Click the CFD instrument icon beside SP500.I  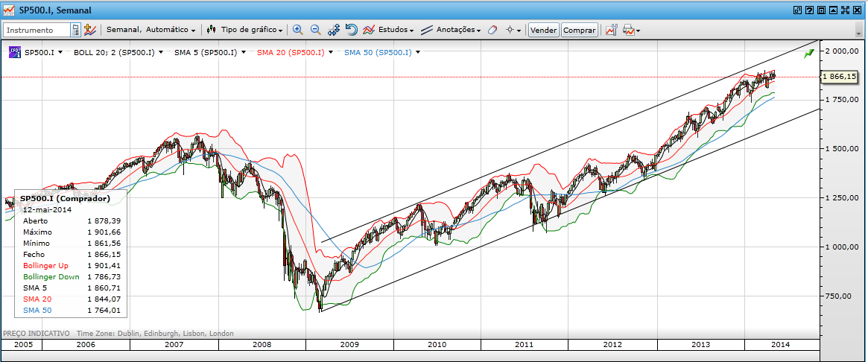tap(16, 53)
